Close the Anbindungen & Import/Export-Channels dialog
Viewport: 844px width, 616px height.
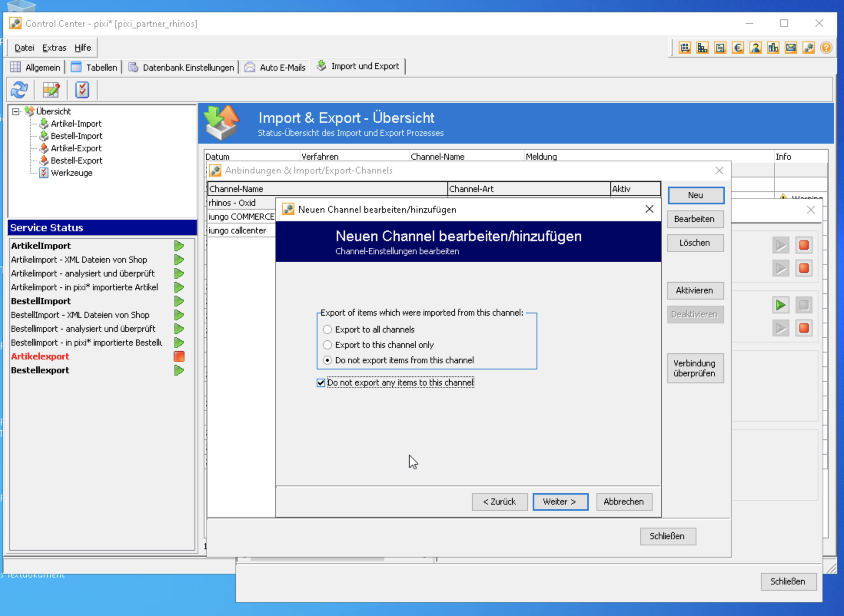[719, 171]
